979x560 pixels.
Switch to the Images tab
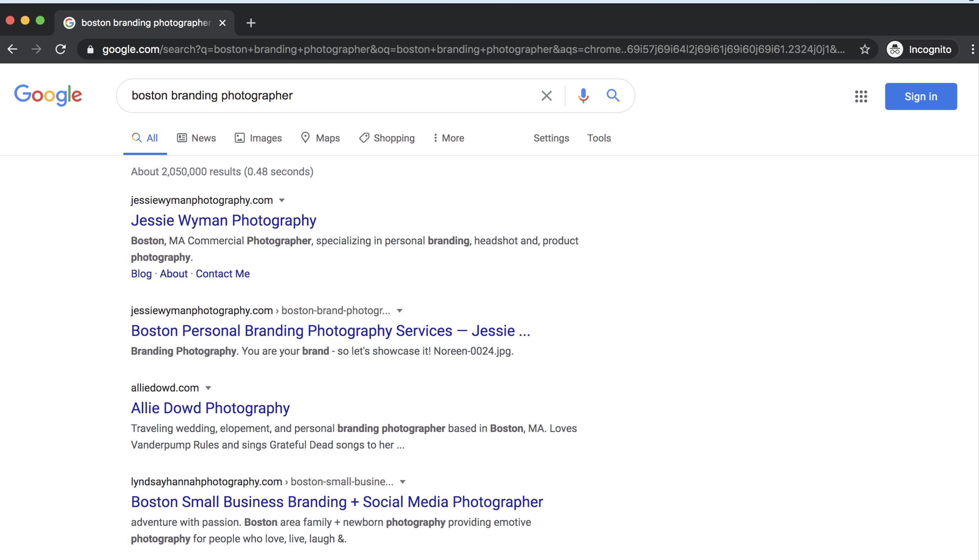[x=258, y=138]
